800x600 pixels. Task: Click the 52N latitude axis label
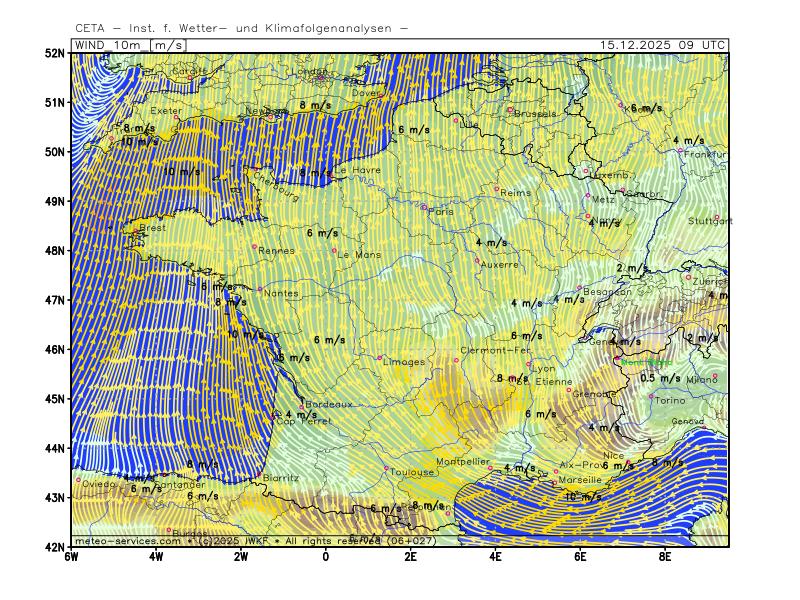click(x=54, y=53)
